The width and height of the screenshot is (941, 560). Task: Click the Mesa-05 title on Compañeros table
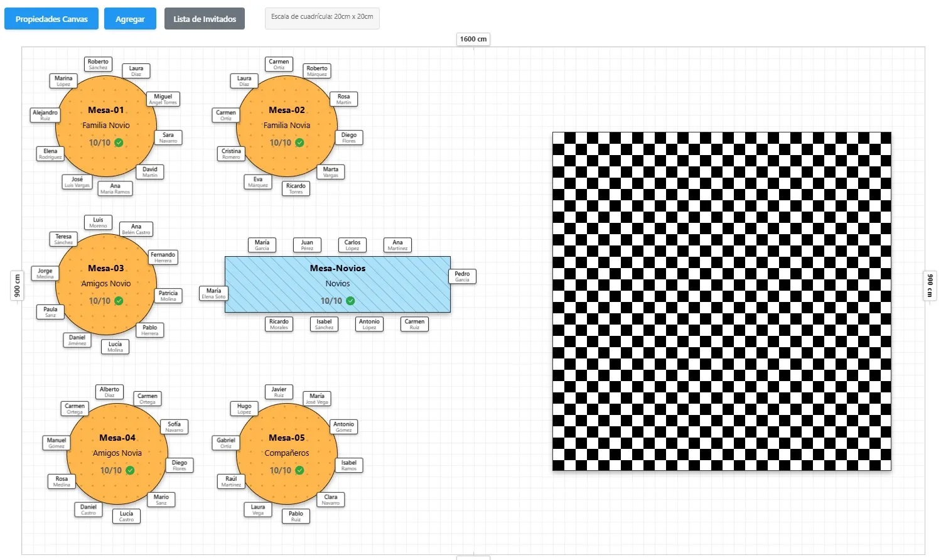click(286, 438)
